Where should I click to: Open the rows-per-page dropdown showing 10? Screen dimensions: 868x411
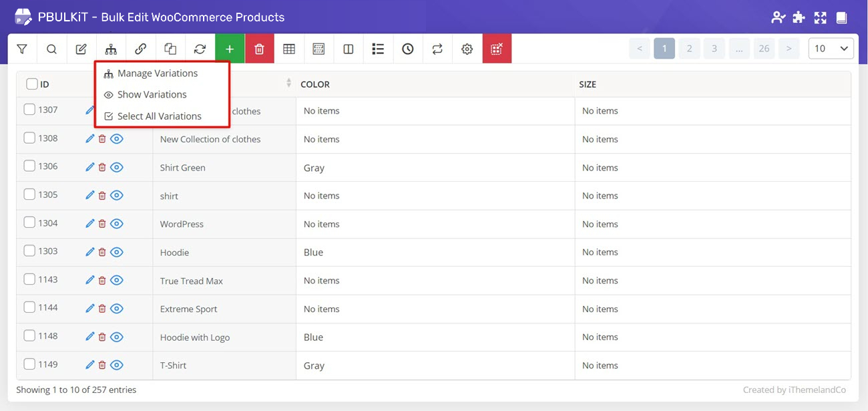[831, 48]
